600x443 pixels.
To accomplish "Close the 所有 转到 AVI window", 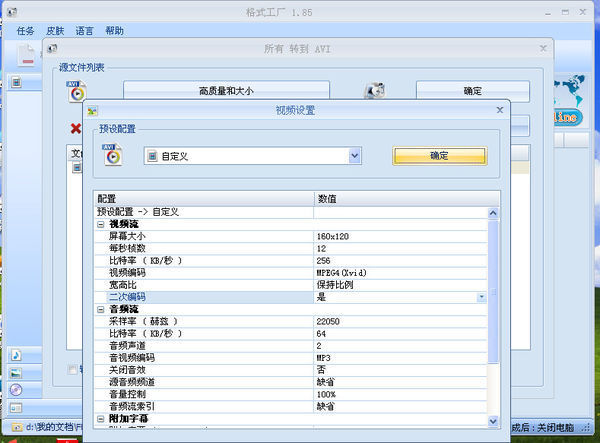I will (543, 49).
